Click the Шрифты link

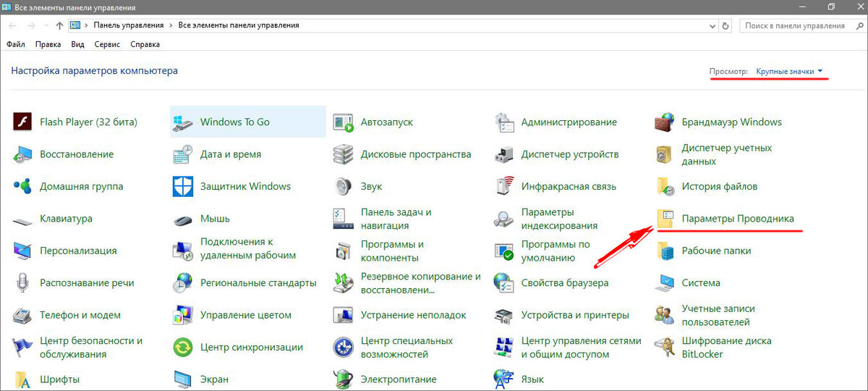(59, 379)
